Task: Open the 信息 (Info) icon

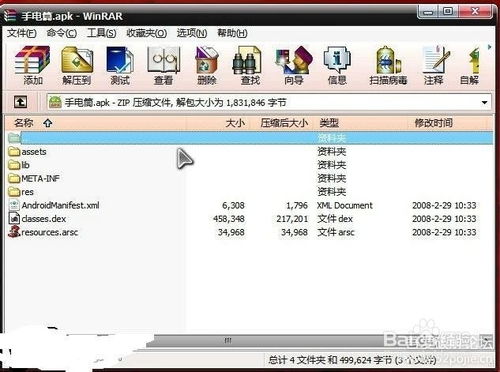Action: 337,65
